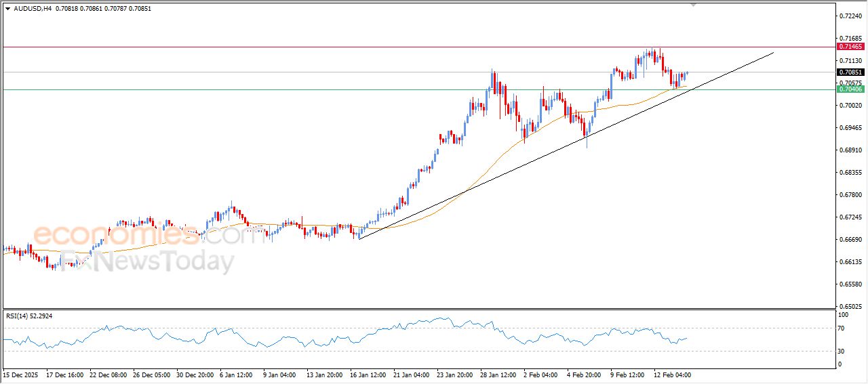Screen dimensions: 868x384
Task: Click the 0.72240 price axis label
Action: (850, 16)
